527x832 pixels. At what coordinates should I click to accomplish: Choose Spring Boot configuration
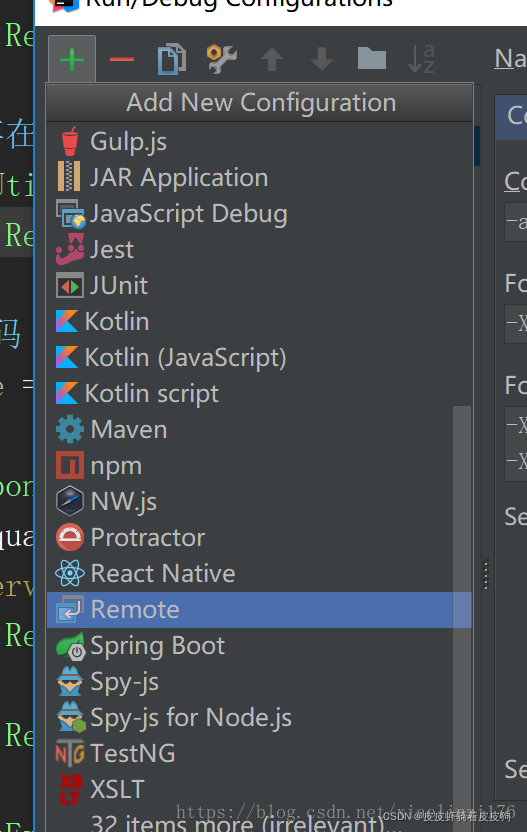tap(259, 646)
